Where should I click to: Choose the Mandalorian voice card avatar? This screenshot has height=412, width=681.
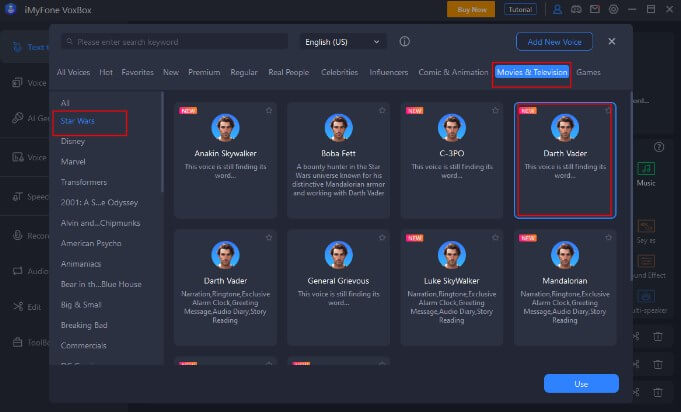(x=565, y=255)
